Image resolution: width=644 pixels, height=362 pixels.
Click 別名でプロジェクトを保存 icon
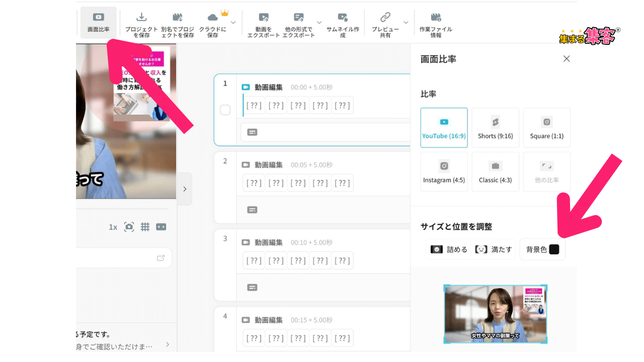click(x=177, y=17)
